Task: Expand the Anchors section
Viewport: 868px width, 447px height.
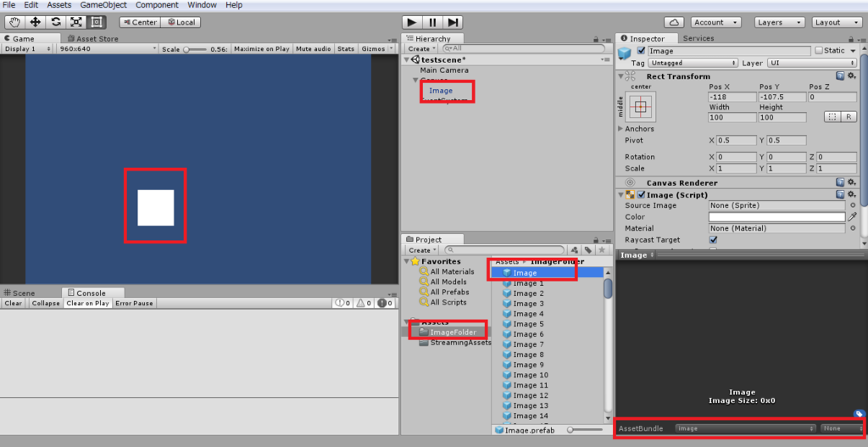Action: click(620, 129)
